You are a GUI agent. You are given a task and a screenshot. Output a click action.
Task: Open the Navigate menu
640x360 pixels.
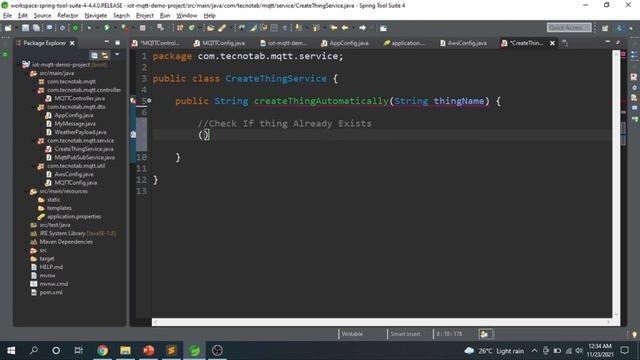click(96, 16)
